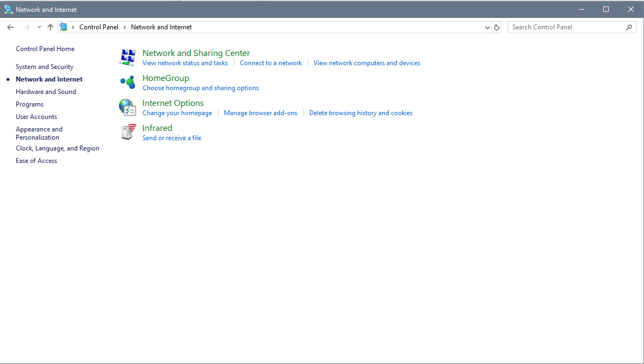Open Network and Sharing Center heading

[x=196, y=53]
